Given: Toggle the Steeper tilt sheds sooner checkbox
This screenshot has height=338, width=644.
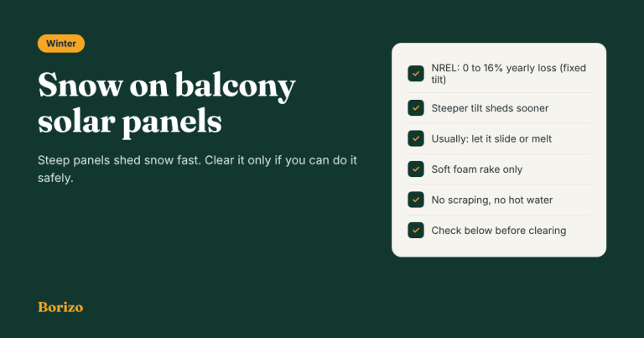Looking at the screenshot, I should [x=416, y=108].
